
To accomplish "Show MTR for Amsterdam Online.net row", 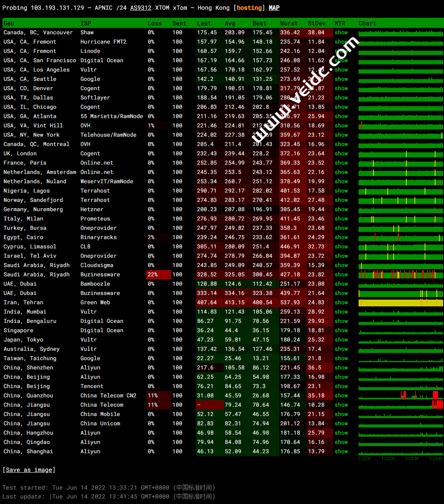I will click(341, 172).
